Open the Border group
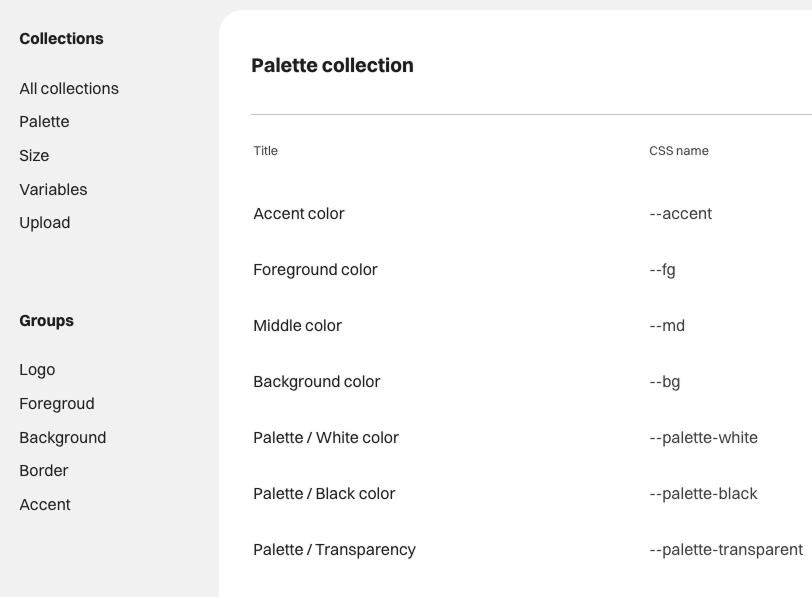The width and height of the screenshot is (812, 597). [x=44, y=470]
